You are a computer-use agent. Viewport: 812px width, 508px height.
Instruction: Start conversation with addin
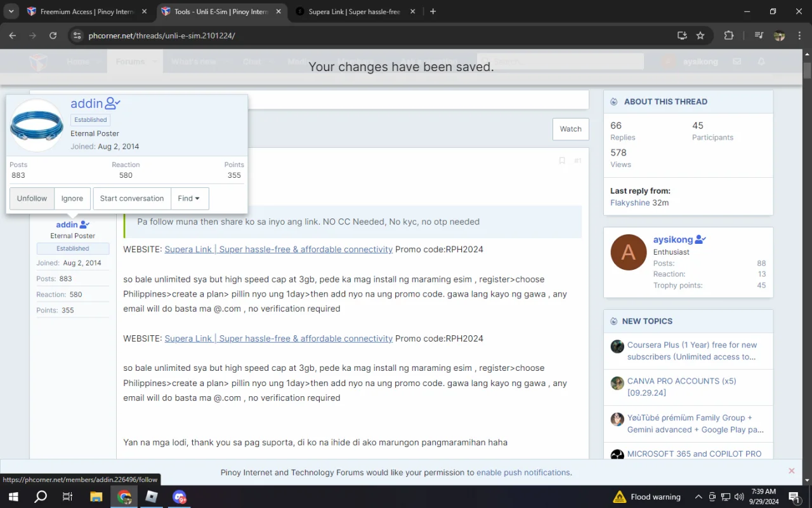132,198
